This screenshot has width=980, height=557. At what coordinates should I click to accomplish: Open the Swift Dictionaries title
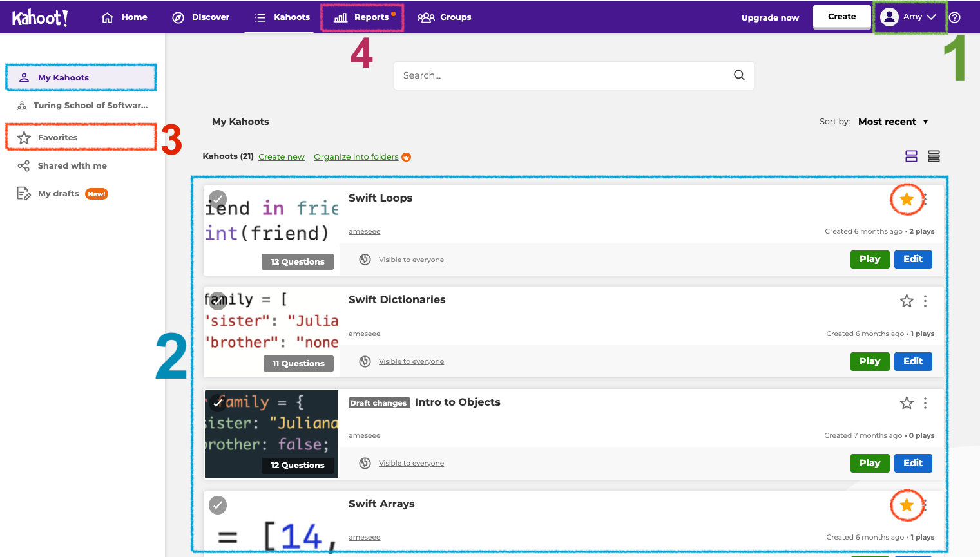pyautogui.click(x=397, y=300)
